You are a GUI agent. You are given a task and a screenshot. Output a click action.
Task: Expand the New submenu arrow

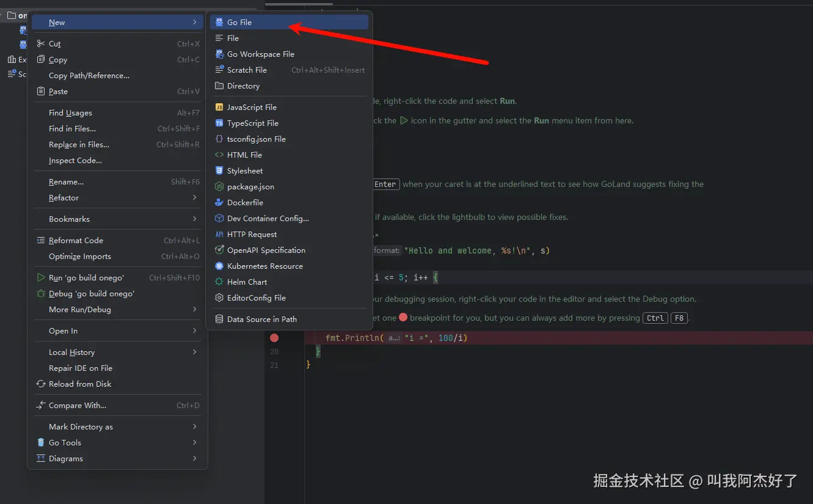click(x=195, y=22)
